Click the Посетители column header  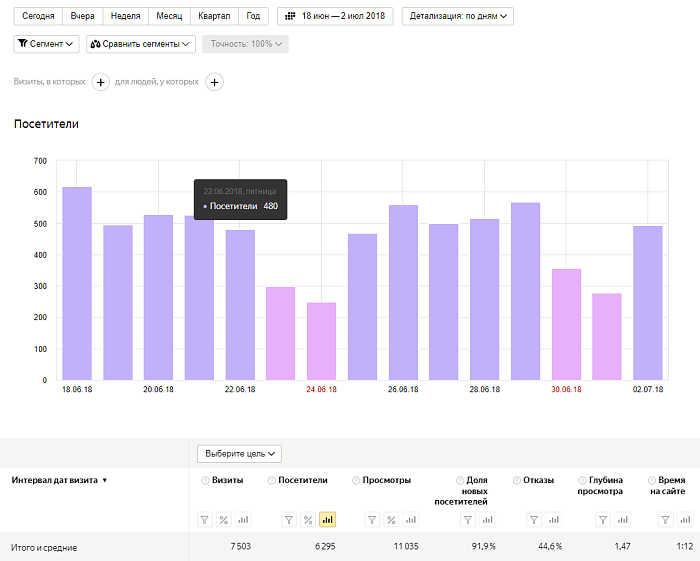(x=303, y=480)
